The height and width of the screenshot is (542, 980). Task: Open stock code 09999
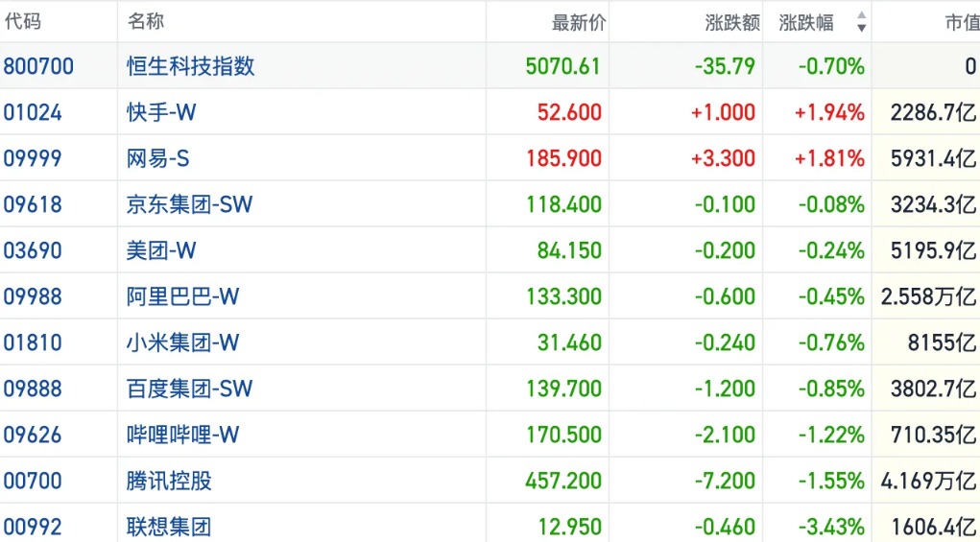[x=34, y=158]
